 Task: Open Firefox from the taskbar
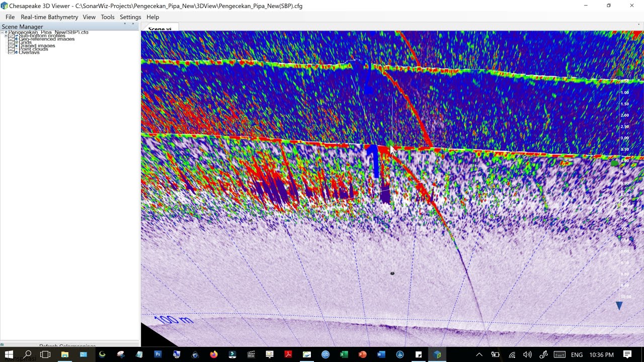(214, 354)
